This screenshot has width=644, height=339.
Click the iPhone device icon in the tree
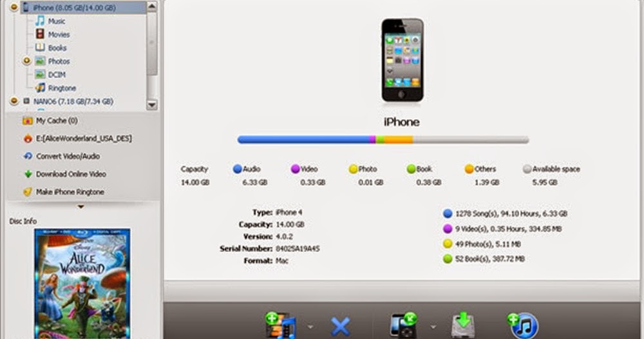[26, 7]
